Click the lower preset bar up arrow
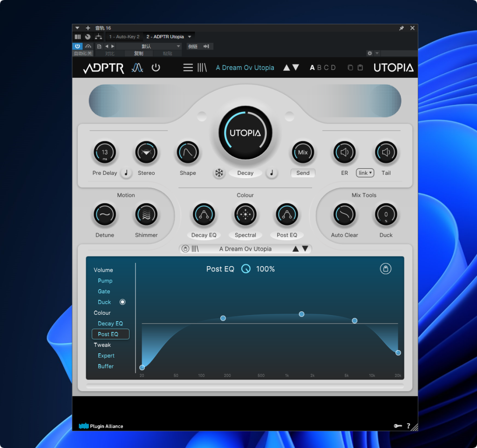Viewport: 477px width, 448px height. 295,249
